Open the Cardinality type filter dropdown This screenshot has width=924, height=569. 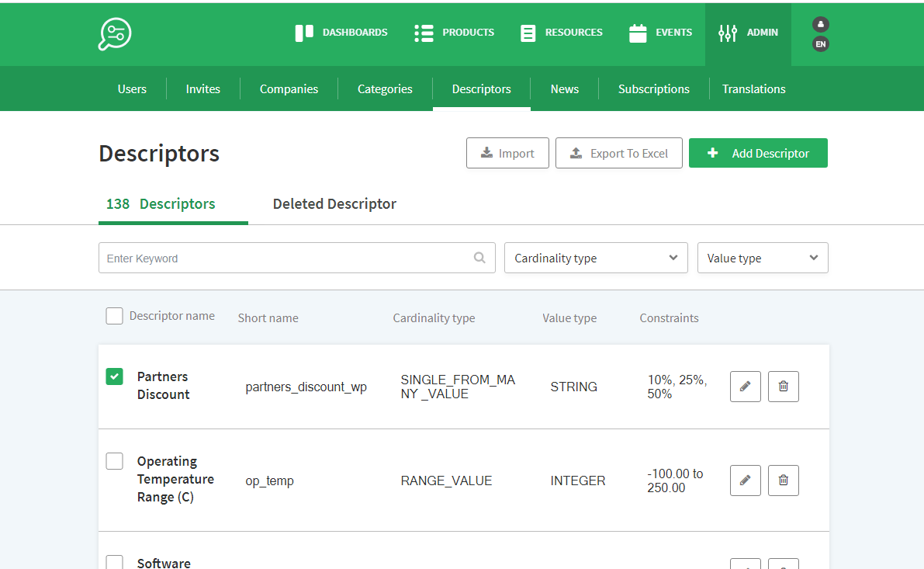[x=596, y=258]
